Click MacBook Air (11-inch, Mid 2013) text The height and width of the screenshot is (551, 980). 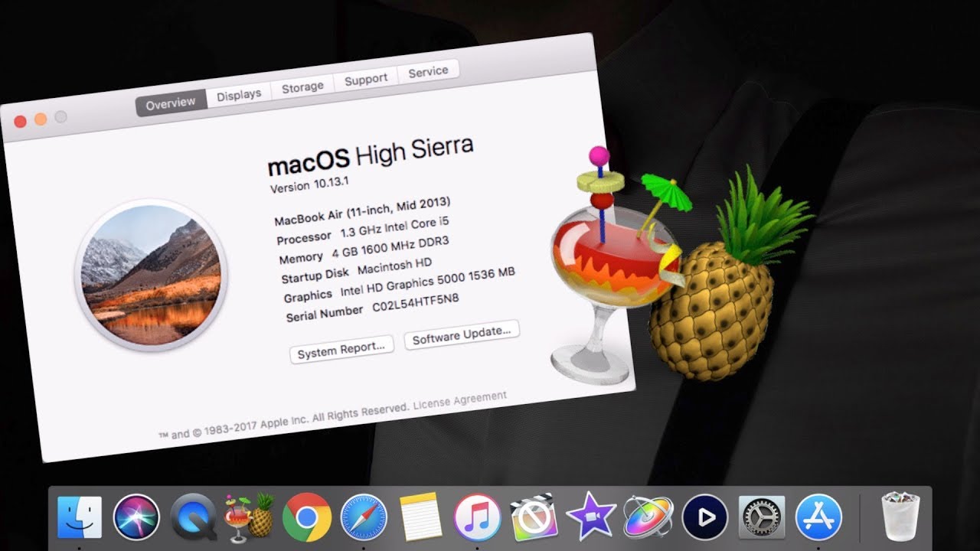(x=362, y=212)
